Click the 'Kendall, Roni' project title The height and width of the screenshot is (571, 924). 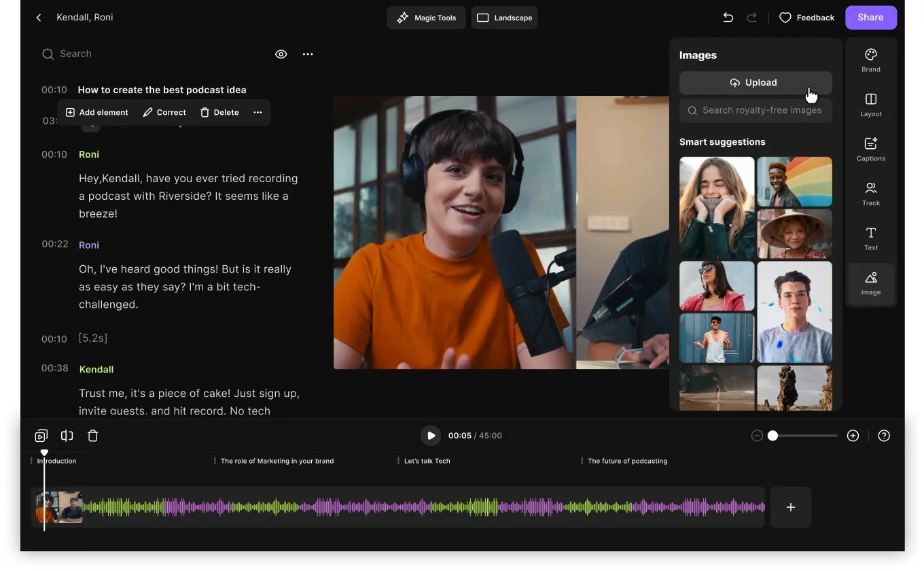pos(85,17)
